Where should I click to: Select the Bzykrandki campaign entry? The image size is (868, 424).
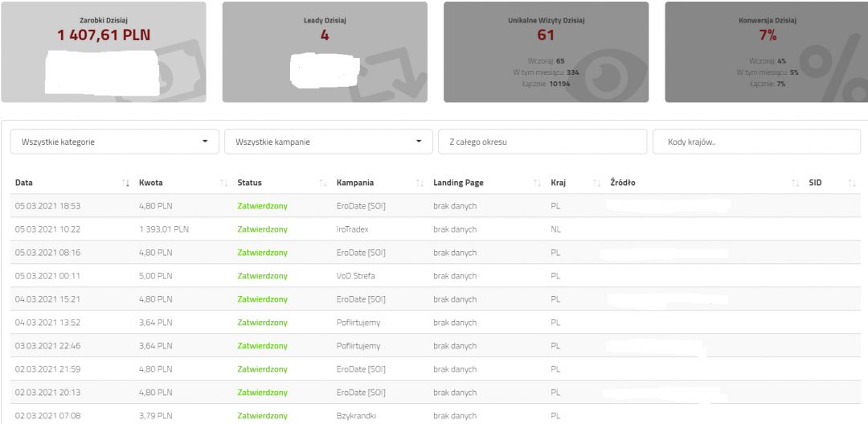[x=357, y=416]
